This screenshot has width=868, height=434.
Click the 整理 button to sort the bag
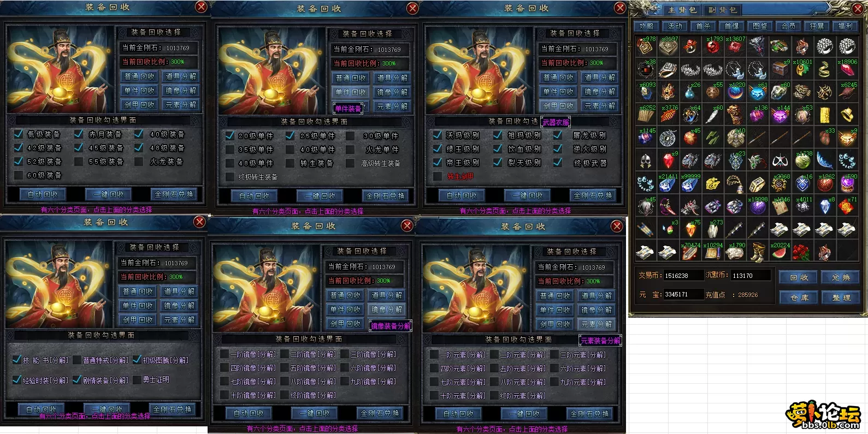841,298
